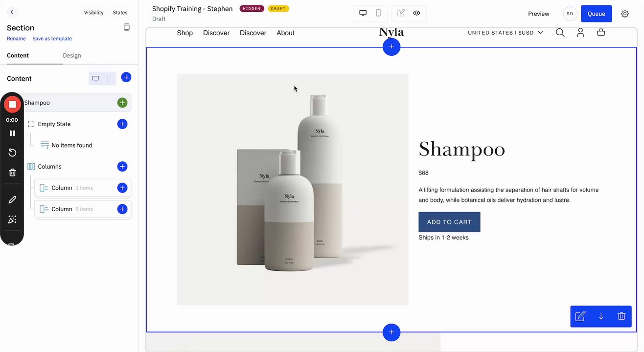644x352 pixels.
Task: Select the Columns row in the tree
Action: click(x=50, y=167)
